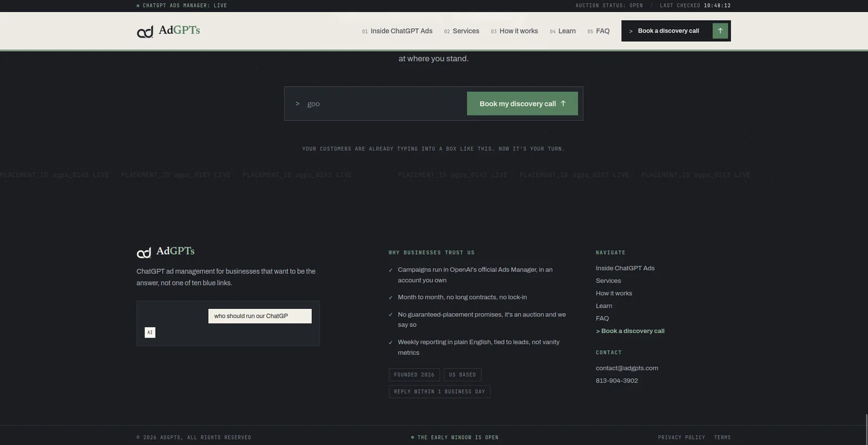Click the green arrow icon in header button
Viewport: 868px width, 445px height.
click(720, 31)
